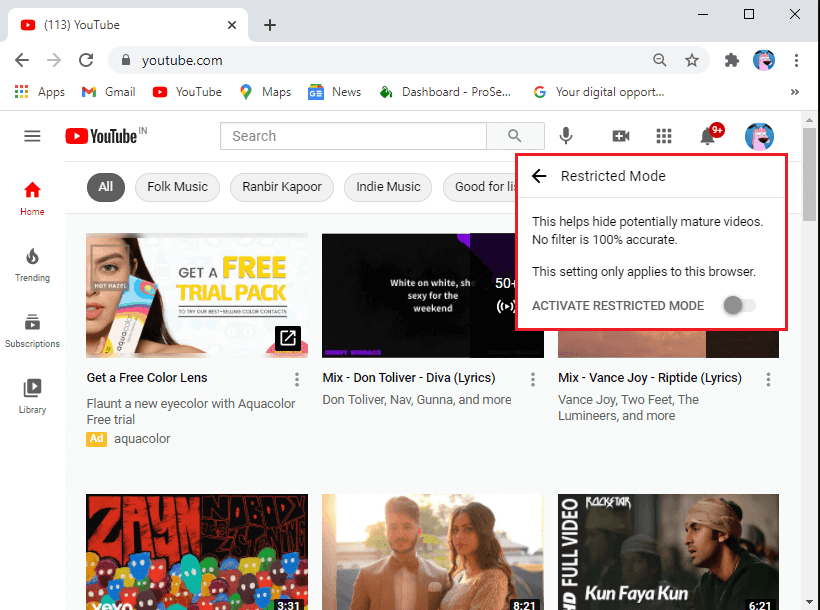This screenshot has width=820, height=610.
Task: Reload the page with the refresh icon
Action: [86, 60]
